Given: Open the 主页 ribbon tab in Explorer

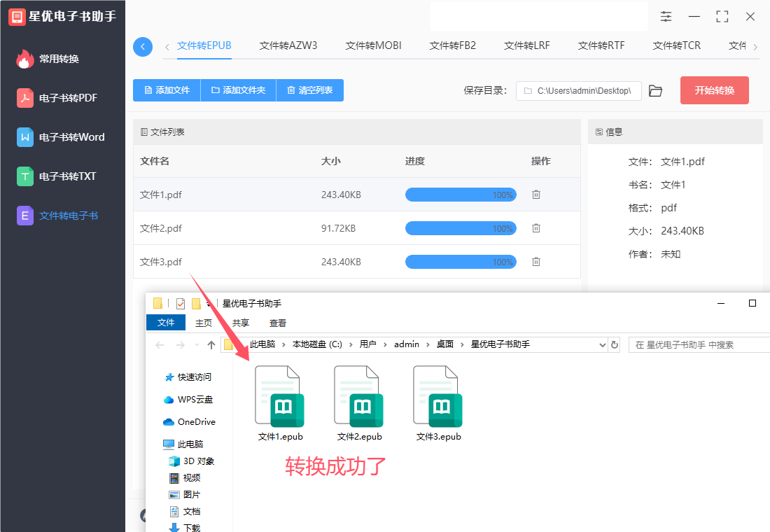Looking at the screenshot, I should pos(204,323).
